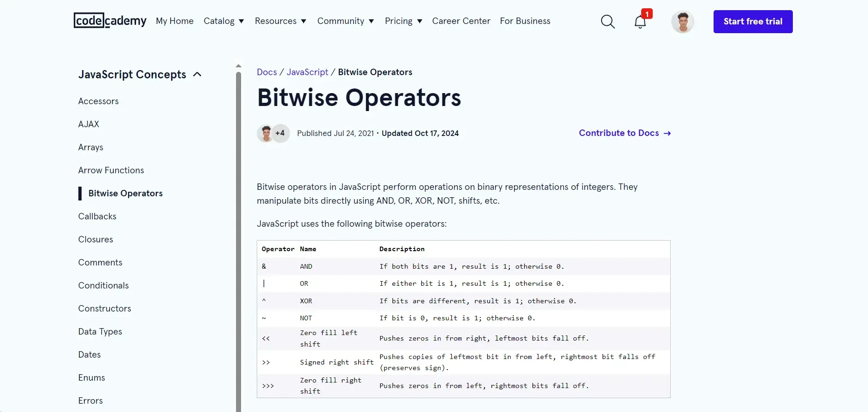This screenshot has height=412, width=868.
Task: Open the Closures sidebar entry
Action: coord(95,240)
